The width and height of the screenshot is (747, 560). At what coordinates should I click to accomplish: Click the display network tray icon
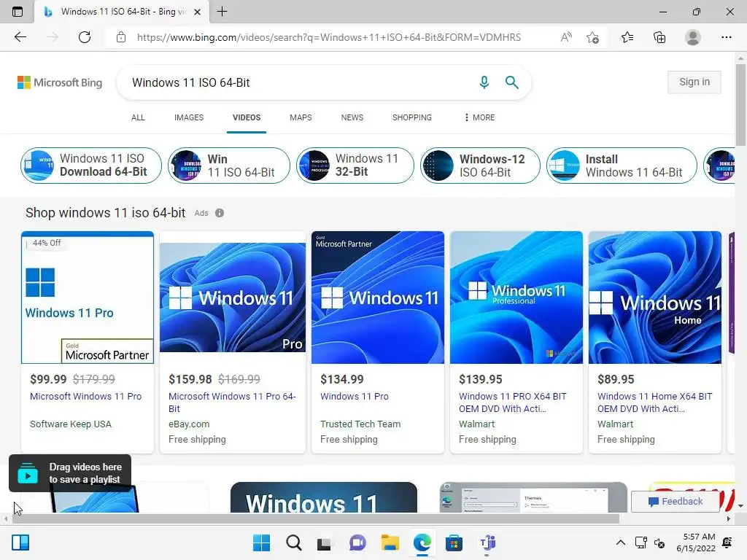click(640, 542)
